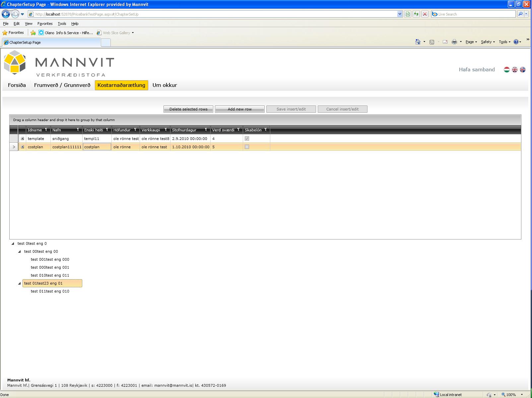Collapse the test 00test eng 00 node
532x398 pixels.
click(20, 251)
